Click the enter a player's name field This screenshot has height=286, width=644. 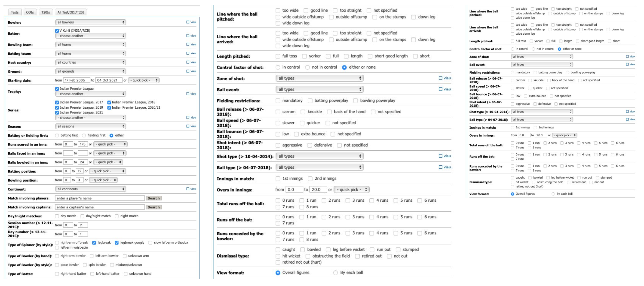pyautogui.click(x=100, y=198)
